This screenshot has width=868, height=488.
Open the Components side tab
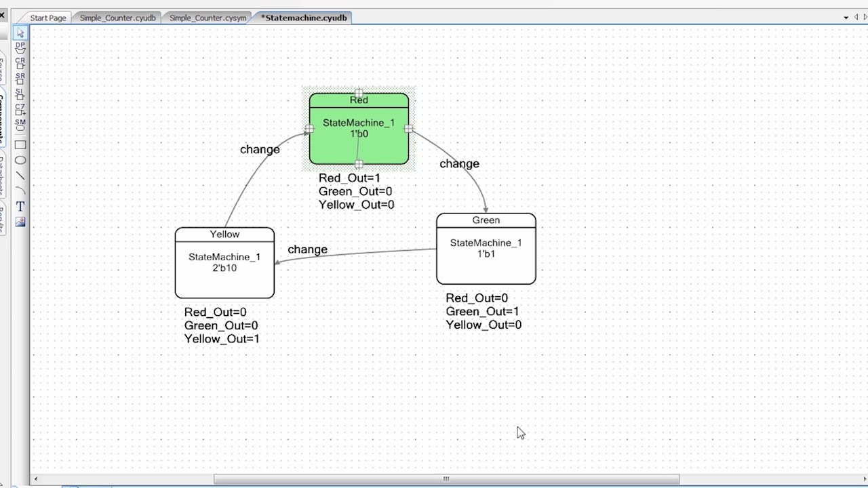[3, 115]
